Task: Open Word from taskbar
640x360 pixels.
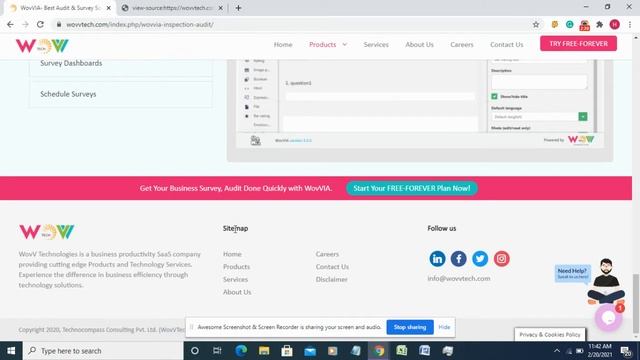Action: pos(424,351)
